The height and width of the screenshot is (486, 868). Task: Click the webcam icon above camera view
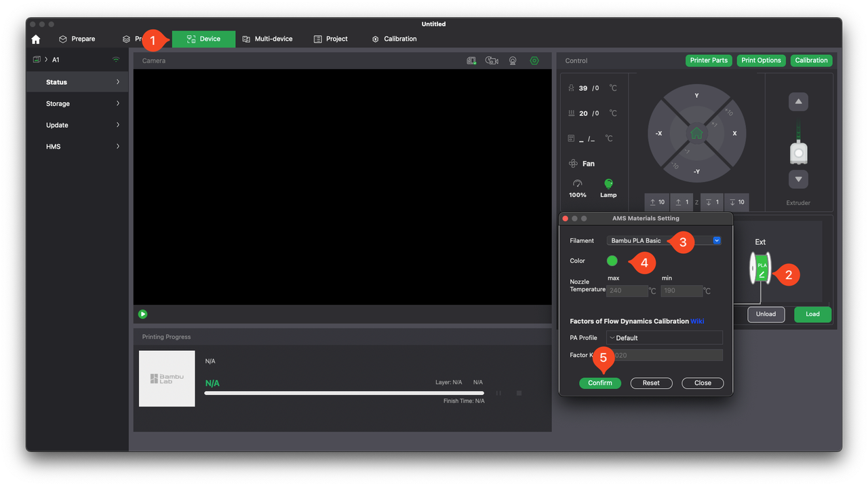[513, 61]
